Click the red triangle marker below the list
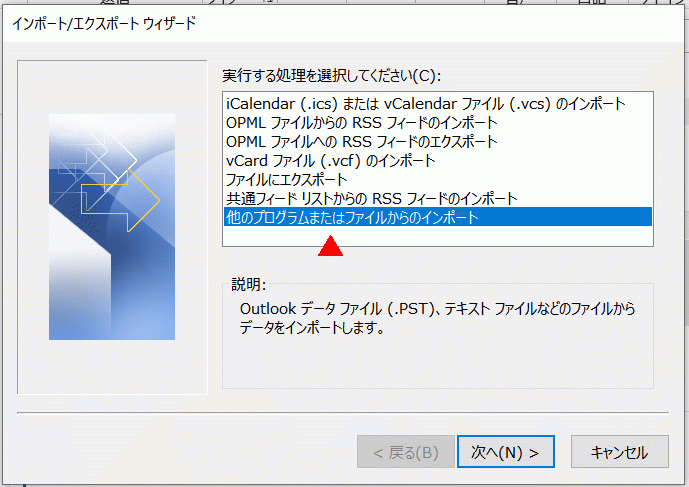Screen dimensions: 689x487 [330, 246]
